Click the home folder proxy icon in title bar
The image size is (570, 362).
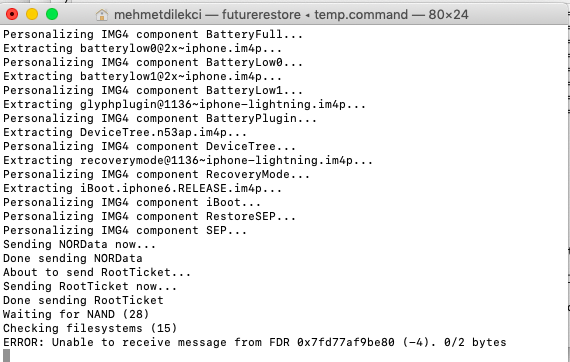coord(102,15)
